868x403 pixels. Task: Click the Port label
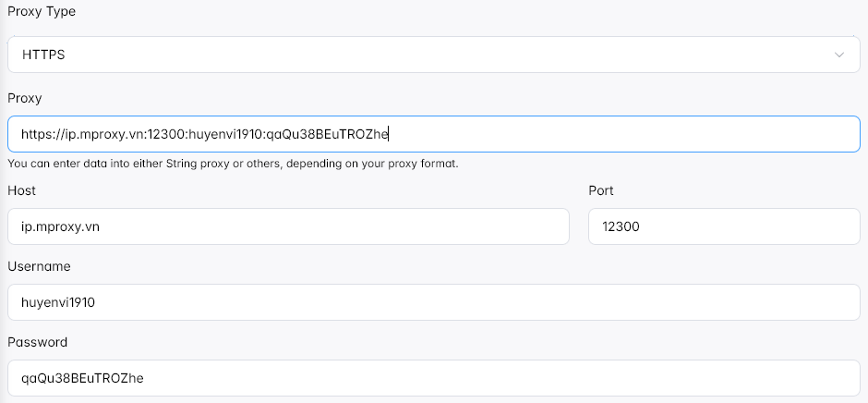click(601, 190)
